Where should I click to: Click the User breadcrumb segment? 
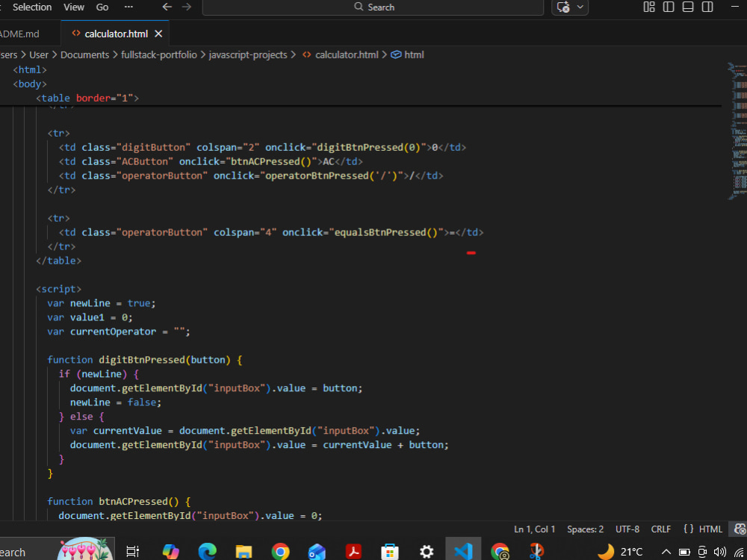[39, 55]
